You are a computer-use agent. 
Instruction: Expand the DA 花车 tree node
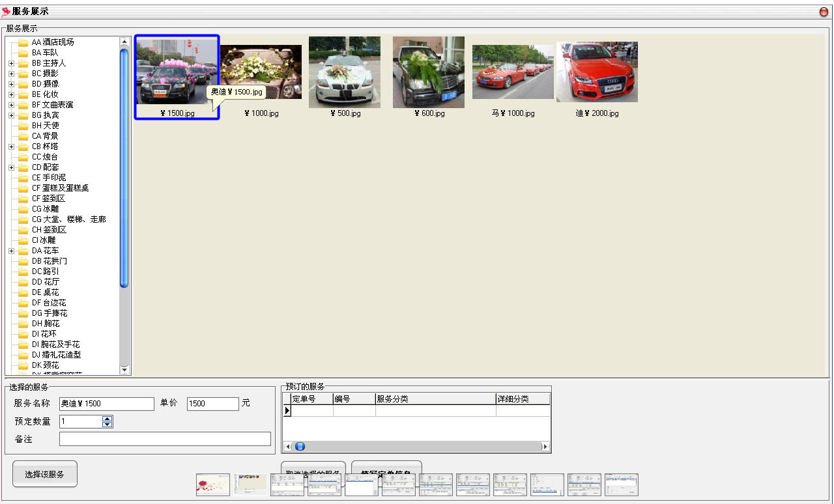pos(11,251)
